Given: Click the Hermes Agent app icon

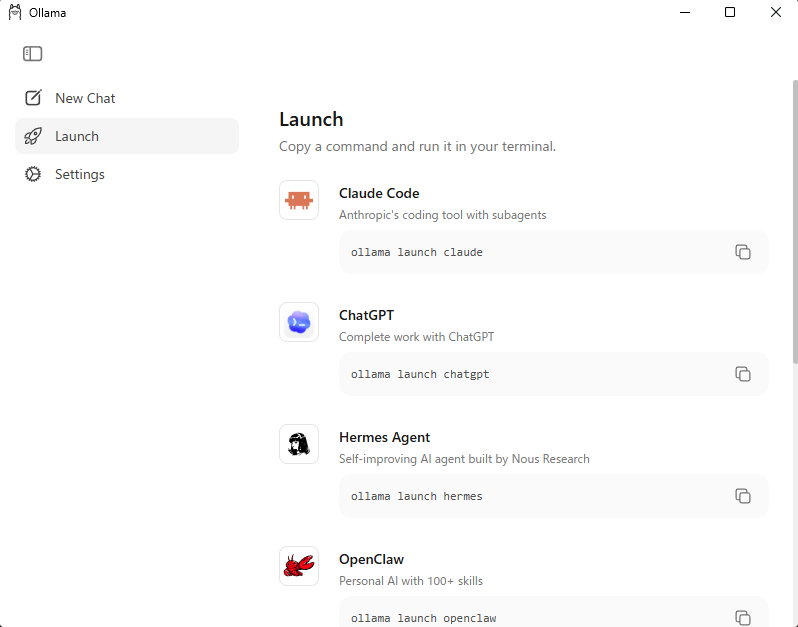Looking at the screenshot, I should [x=299, y=444].
